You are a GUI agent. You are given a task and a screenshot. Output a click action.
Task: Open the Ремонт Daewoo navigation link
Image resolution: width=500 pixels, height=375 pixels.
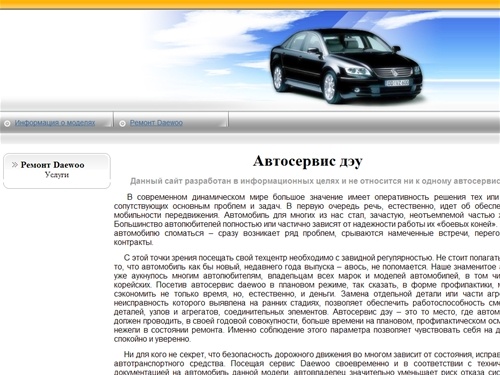[156, 123]
